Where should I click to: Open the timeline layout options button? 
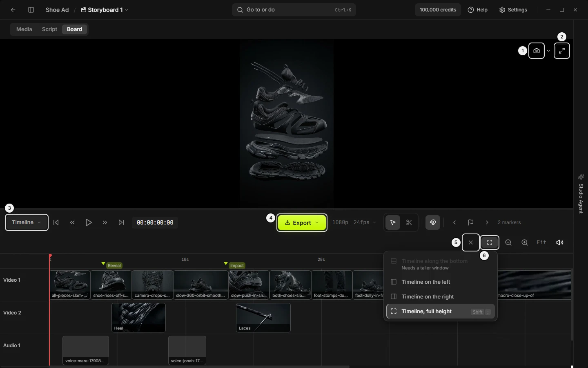coord(490,242)
